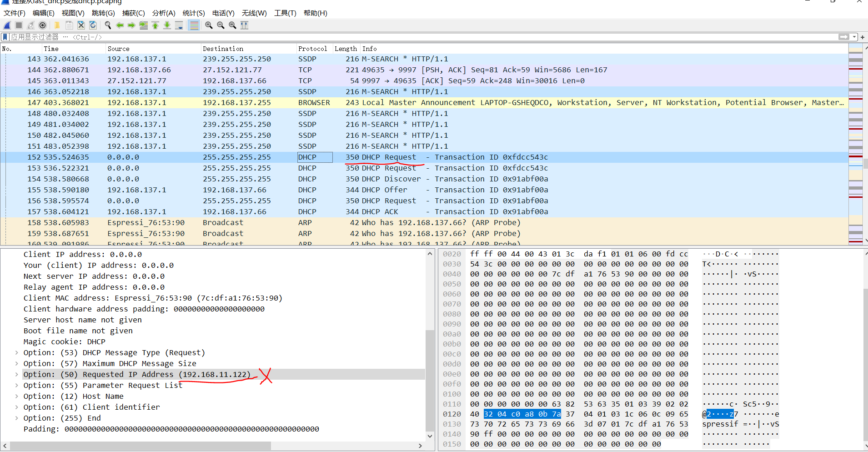
Task: Open the 编辑(E) menu
Action: (x=43, y=13)
